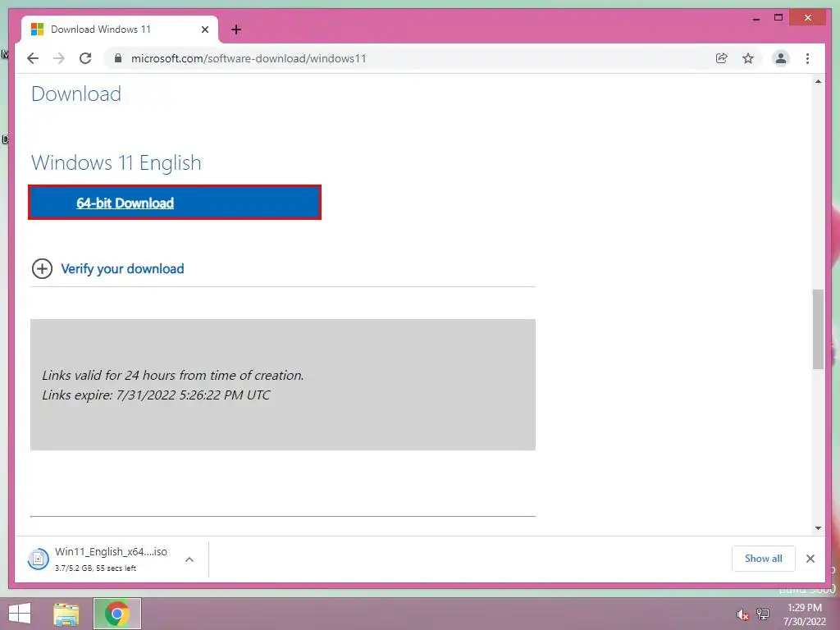Click scrollbar up arrow
The width and height of the screenshot is (840, 630).
(x=818, y=82)
